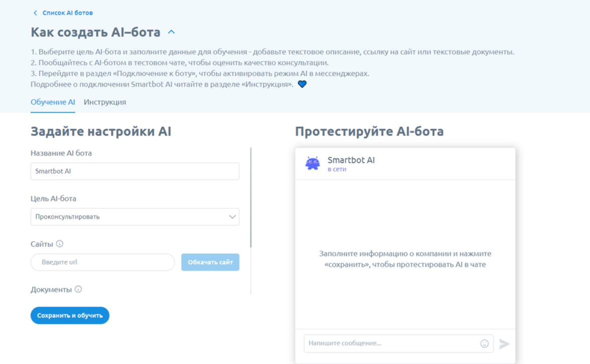Viewport: 590px width, 364px height.
Task: Expand the Цель AI-бота dropdown
Action: (134, 217)
